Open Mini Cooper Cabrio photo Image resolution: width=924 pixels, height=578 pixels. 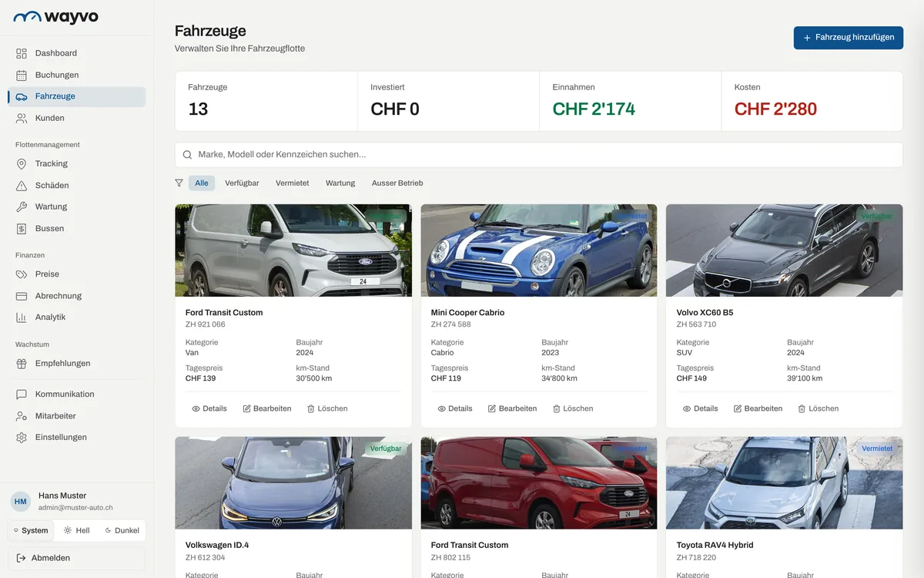tap(539, 250)
